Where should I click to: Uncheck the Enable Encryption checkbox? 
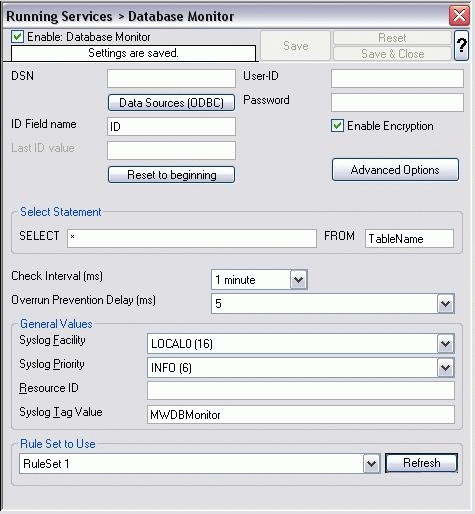click(337, 126)
